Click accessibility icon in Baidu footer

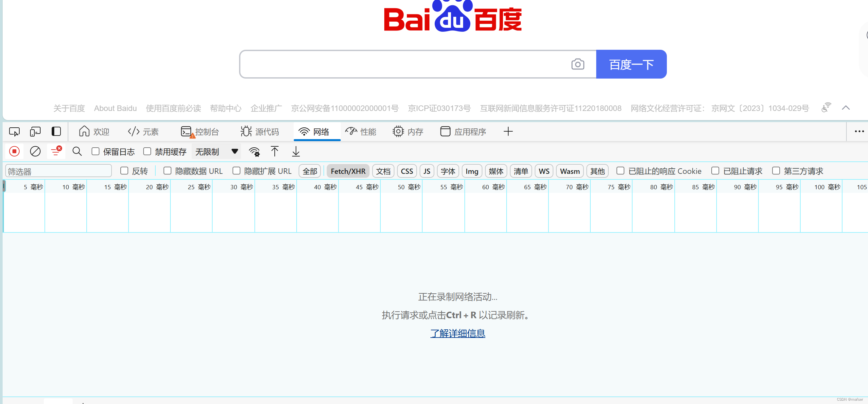point(826,108)
